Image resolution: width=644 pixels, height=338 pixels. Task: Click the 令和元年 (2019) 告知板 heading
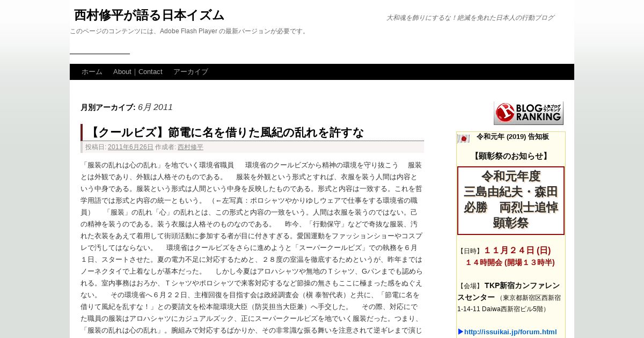513,137
